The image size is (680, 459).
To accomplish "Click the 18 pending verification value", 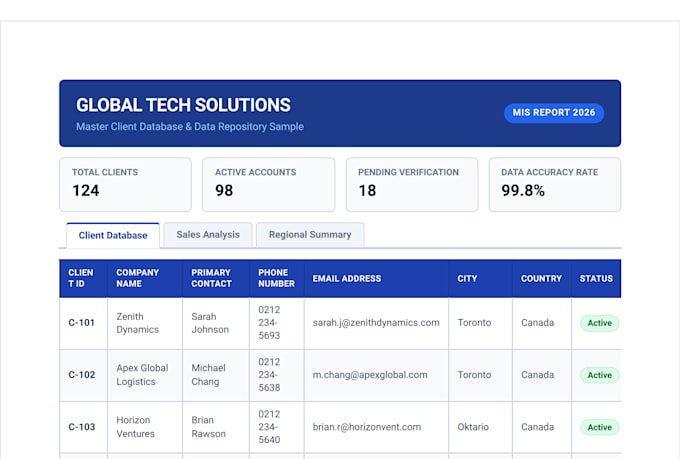I will [x=367, y=190].
